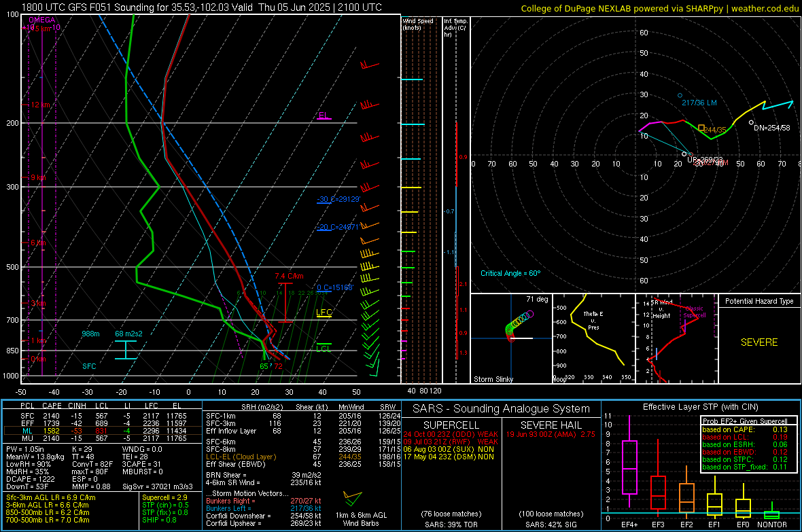Viewport: 802px width, 532px height.
Task: Click the magenta OMEGA label
Action: pos(42,20)
